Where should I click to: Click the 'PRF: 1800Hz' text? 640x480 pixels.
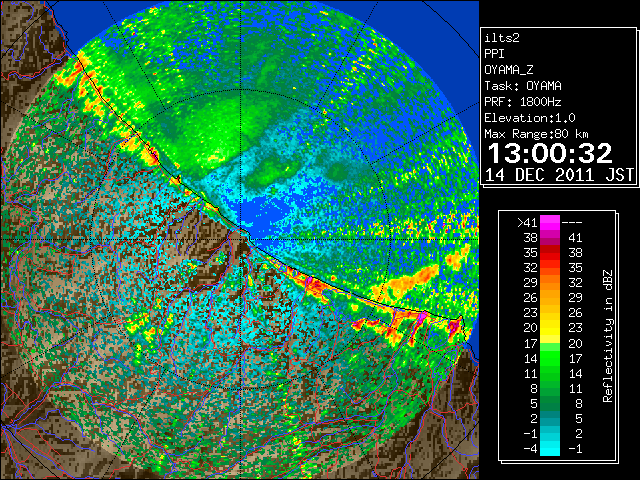click(523, 102)
